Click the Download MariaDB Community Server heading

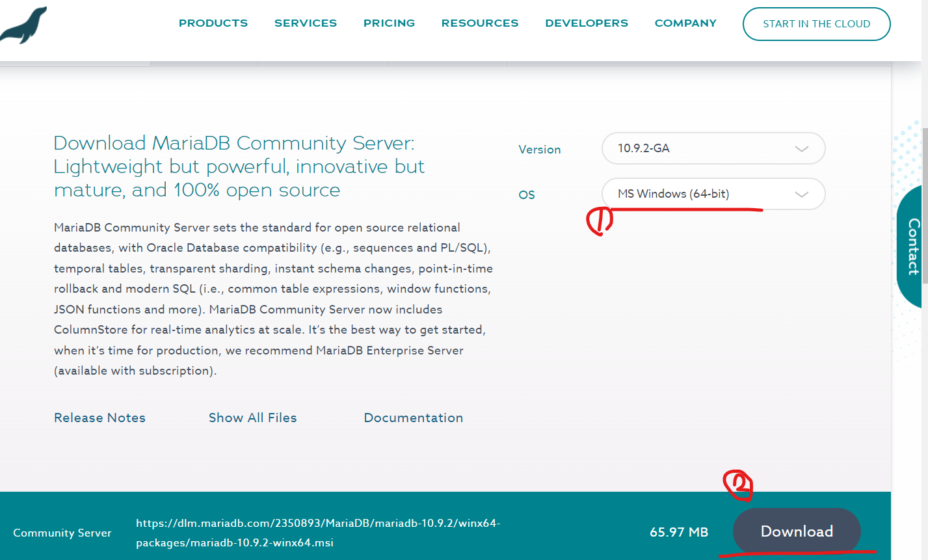(x=239, y=167)
